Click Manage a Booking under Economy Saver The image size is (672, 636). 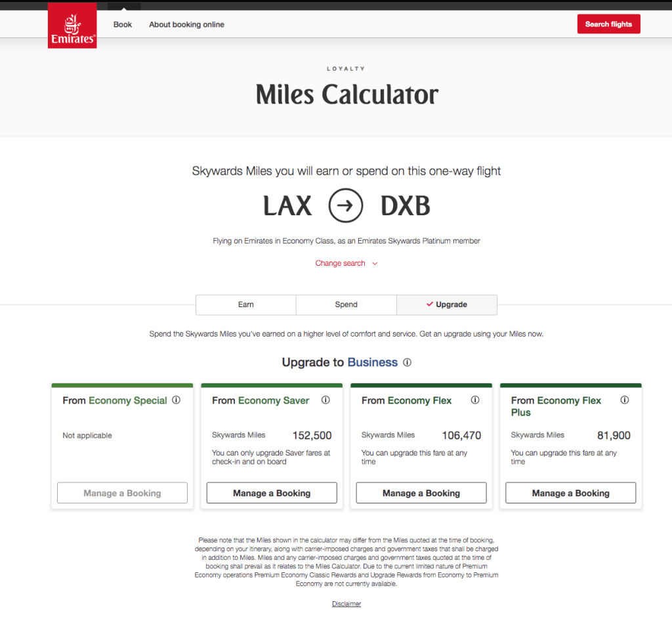click(272, 493)
